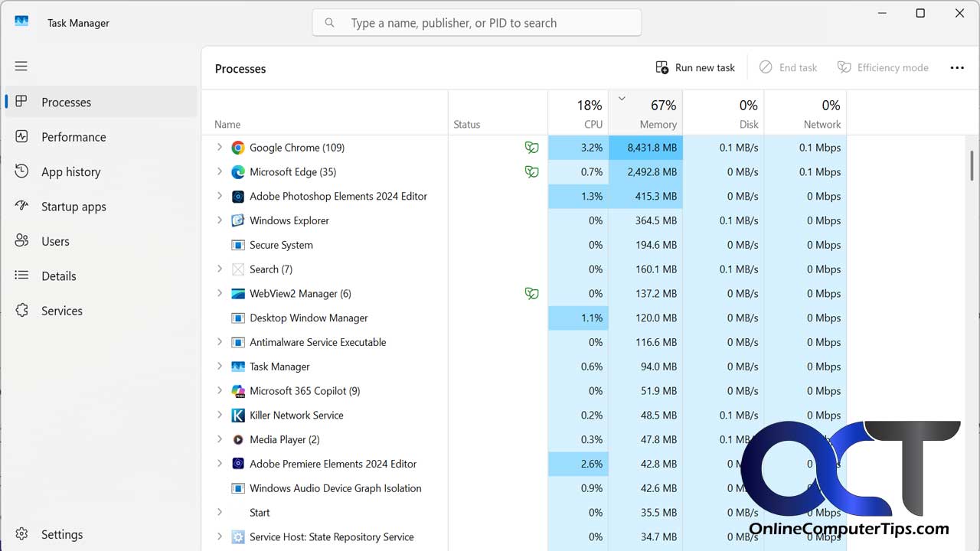Click the Killer Network Service icon
This screenshot has height=551, width=980.
(x=238, y=416)
